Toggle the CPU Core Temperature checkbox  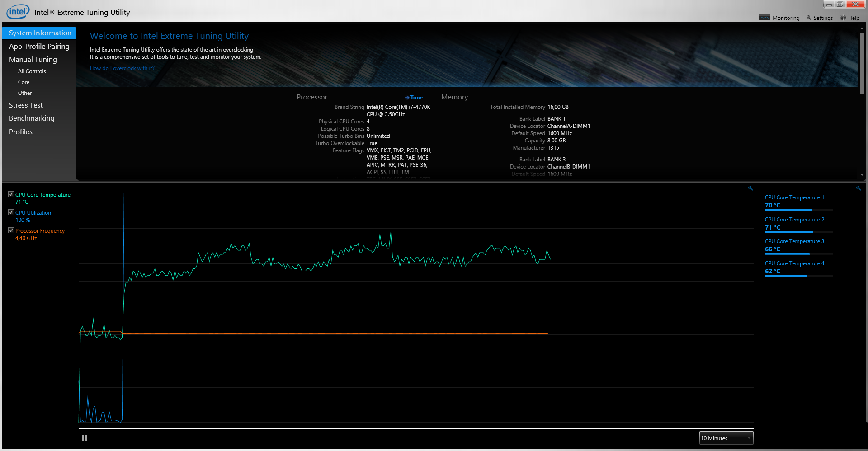tap(11, 194)
